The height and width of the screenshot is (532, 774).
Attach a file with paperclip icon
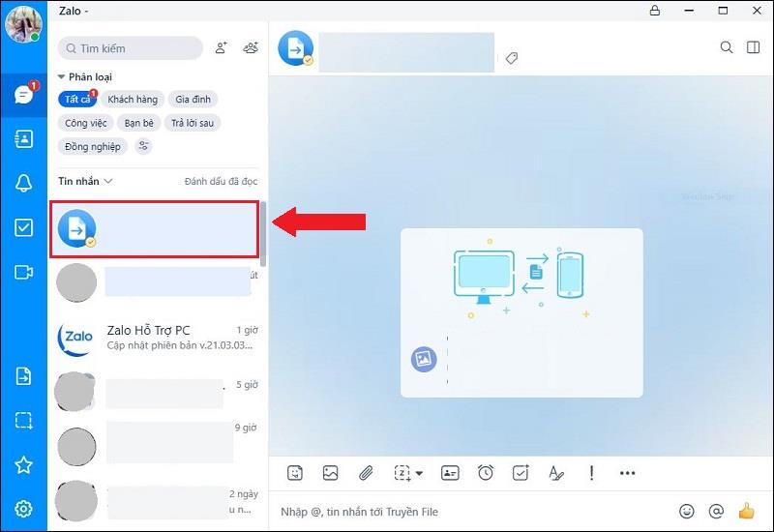click(x=366, y=473)
